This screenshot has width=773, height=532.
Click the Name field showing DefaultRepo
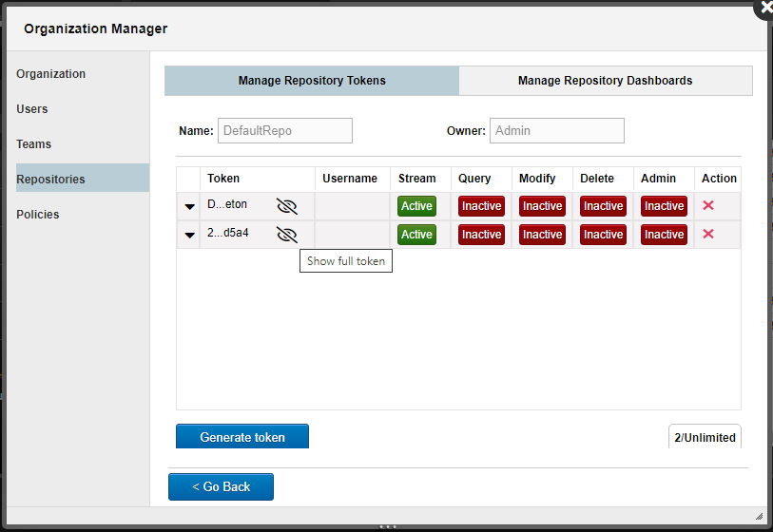click(x=285, y=130)
